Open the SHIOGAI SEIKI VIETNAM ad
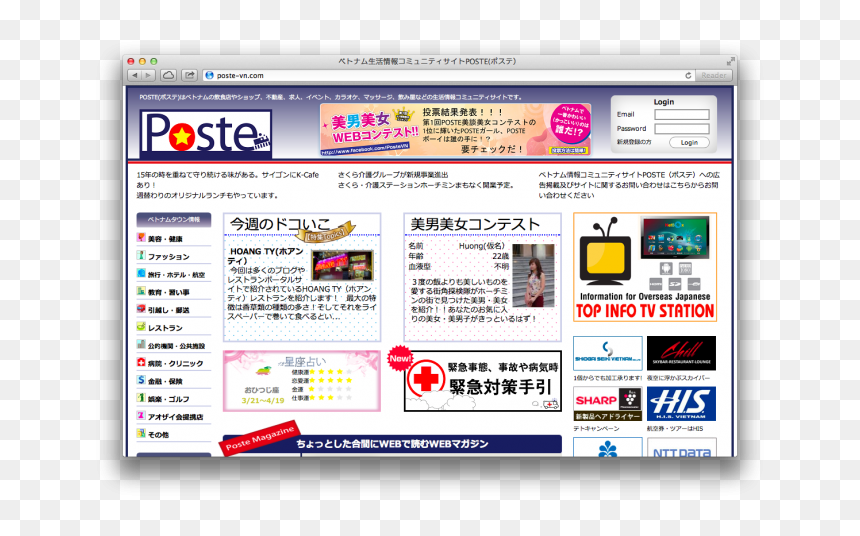 (608, 353)
